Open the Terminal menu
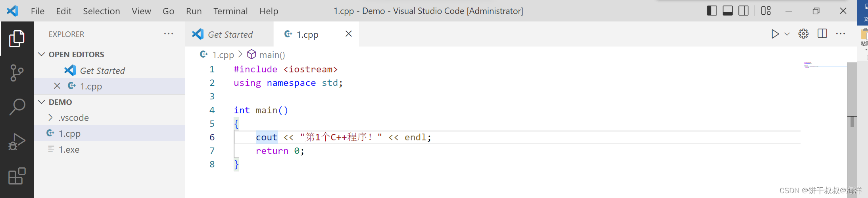The image size is (868, 198). click(230, 11)
